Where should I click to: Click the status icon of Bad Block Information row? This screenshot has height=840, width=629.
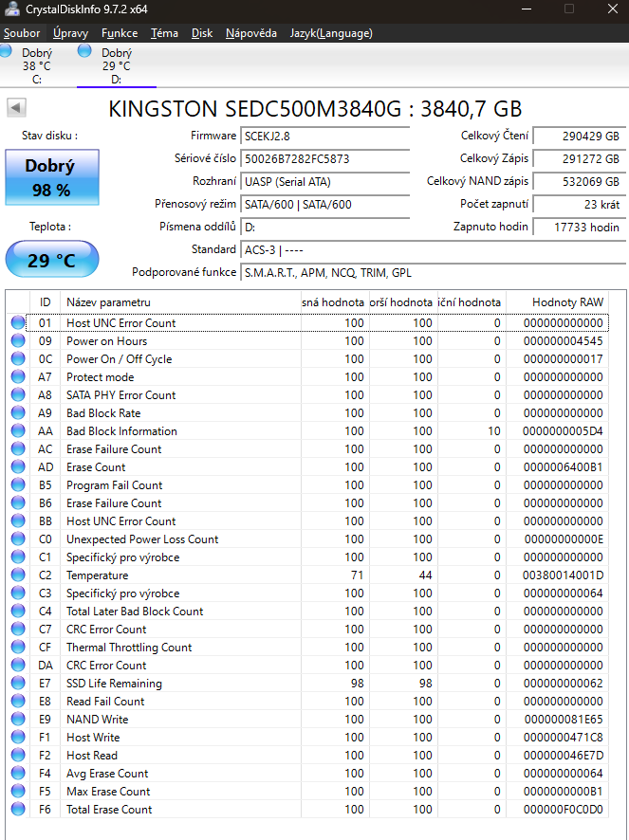[18, 430]
